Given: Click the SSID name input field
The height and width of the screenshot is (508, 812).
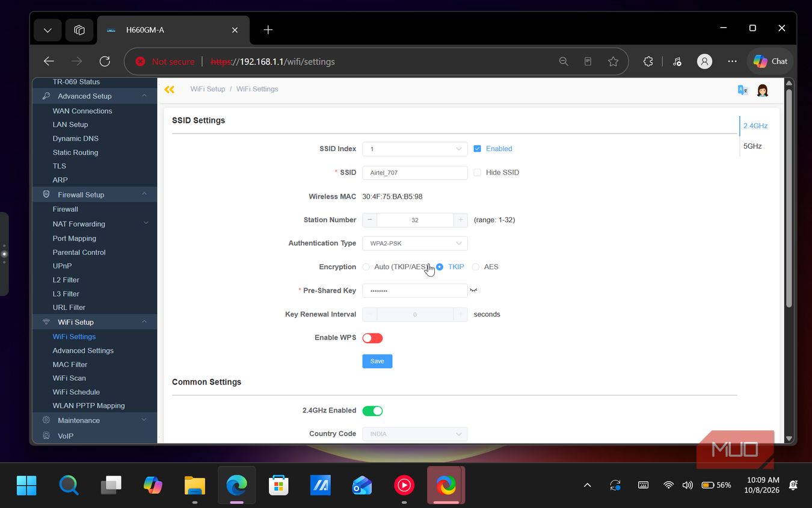Looking at the screenshot, I should pyautogui.click(x=414, y=173).
